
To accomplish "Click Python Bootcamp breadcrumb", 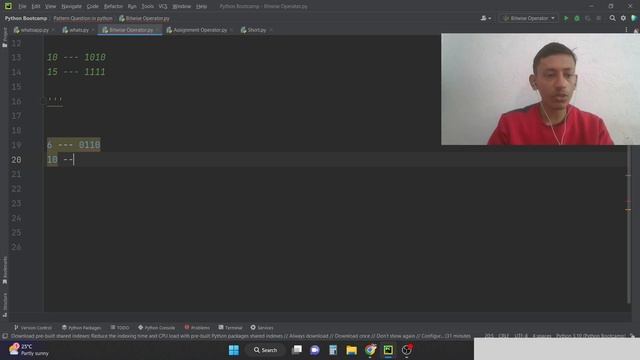I will (26, 18).
